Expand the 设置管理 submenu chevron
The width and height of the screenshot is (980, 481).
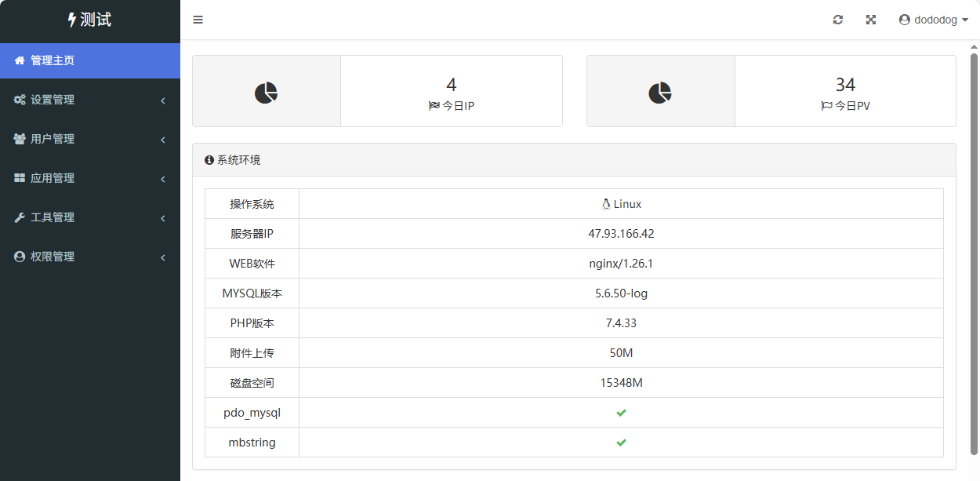click(163, 100)
